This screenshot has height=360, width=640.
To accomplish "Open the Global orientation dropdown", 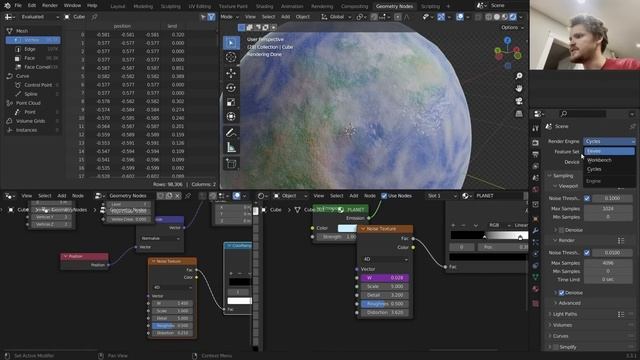I will (336, 17).
